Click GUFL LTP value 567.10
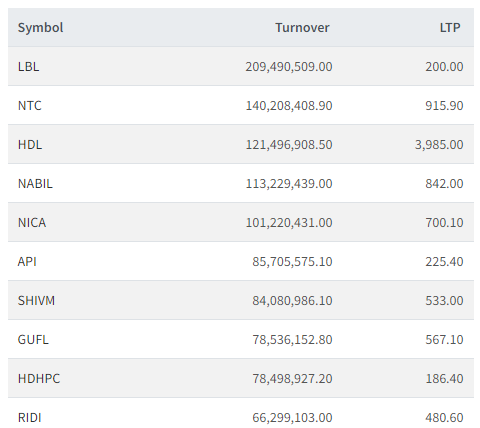Viewport: 480px width, 428px height. pyautogui.click(x=444, y=340)
